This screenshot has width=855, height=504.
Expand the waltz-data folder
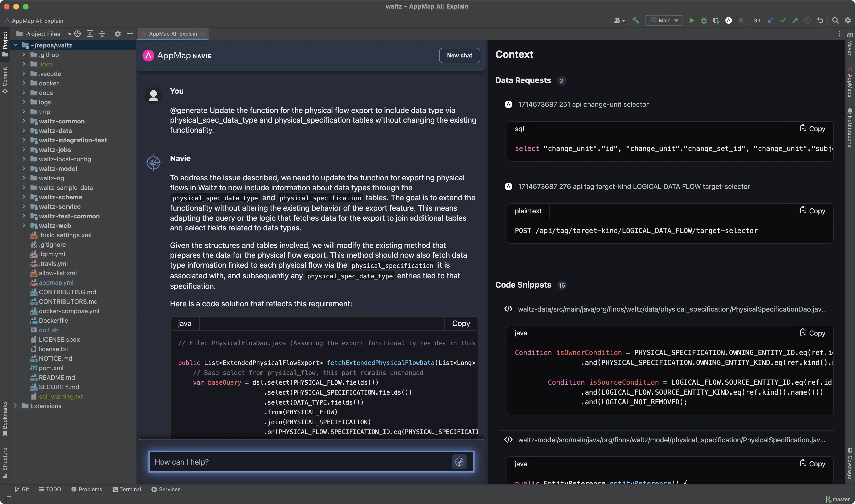(x=24, y=131)
